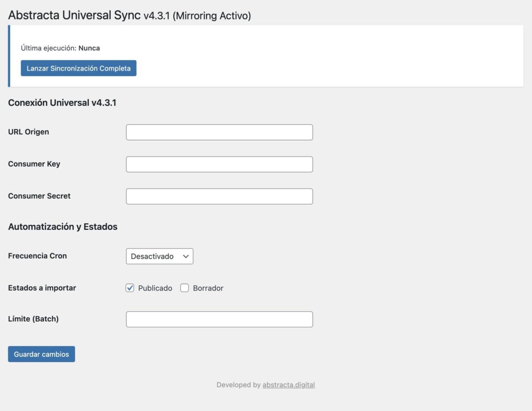Click the Límite (Batch) label
Viewport: 532px width, 411px height.
coord(33,319)
